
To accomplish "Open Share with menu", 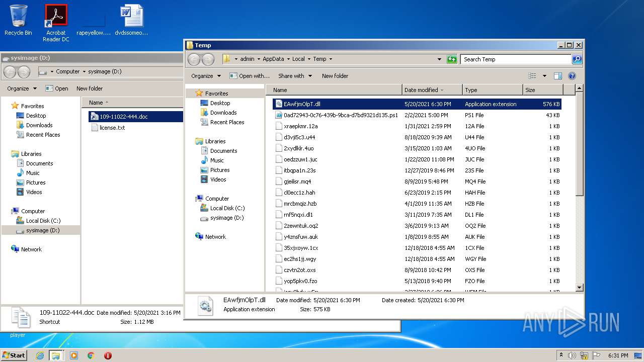I will point(295,76).
